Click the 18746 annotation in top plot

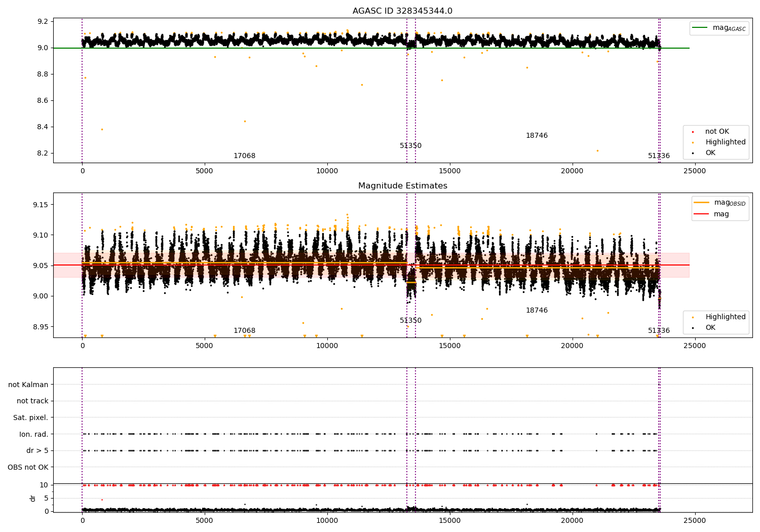pyautogui.click(x=537, y=136)
